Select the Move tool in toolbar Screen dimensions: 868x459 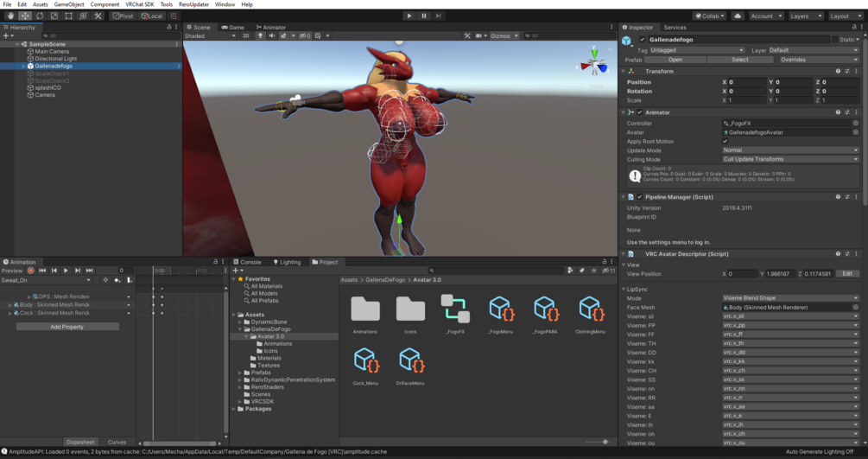pos(25,16)
